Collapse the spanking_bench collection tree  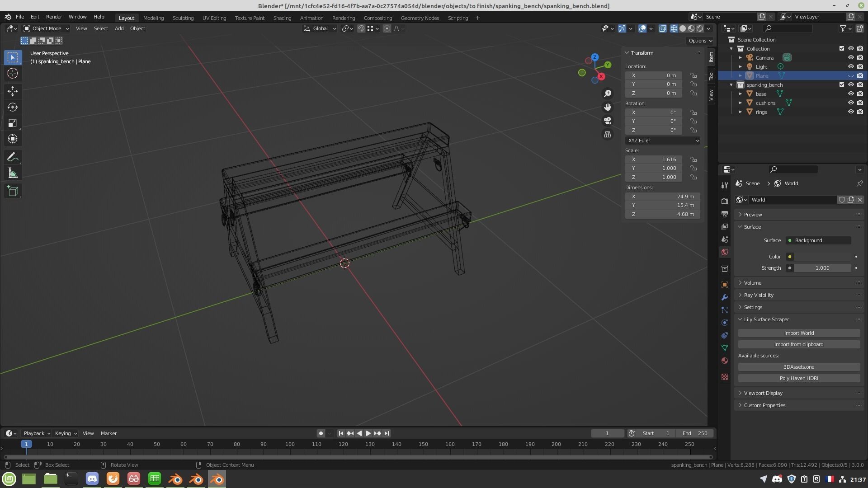tap(731, 85)
